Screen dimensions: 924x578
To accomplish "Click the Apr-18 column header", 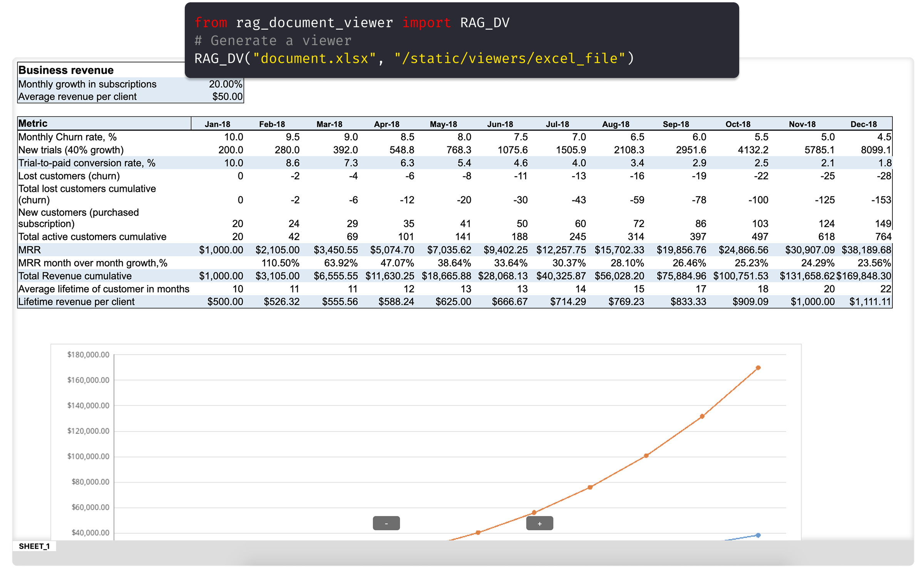I will pyautogui.click(x=387, y=124).
